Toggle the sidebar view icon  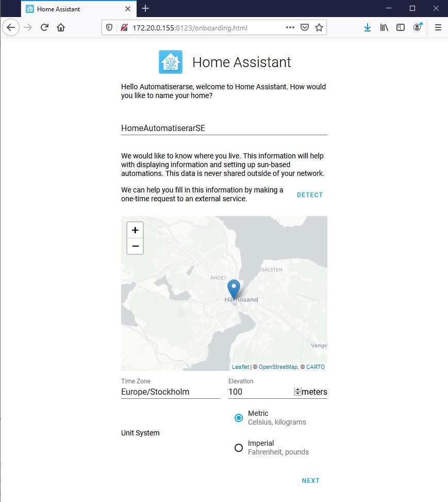click(401, 27)
